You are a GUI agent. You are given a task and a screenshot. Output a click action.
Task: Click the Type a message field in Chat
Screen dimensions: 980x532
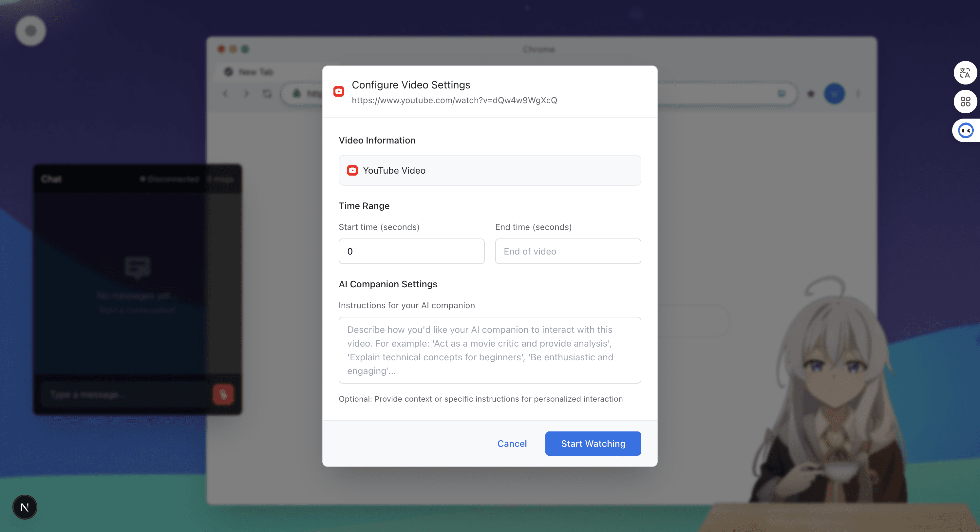[125, 394]
